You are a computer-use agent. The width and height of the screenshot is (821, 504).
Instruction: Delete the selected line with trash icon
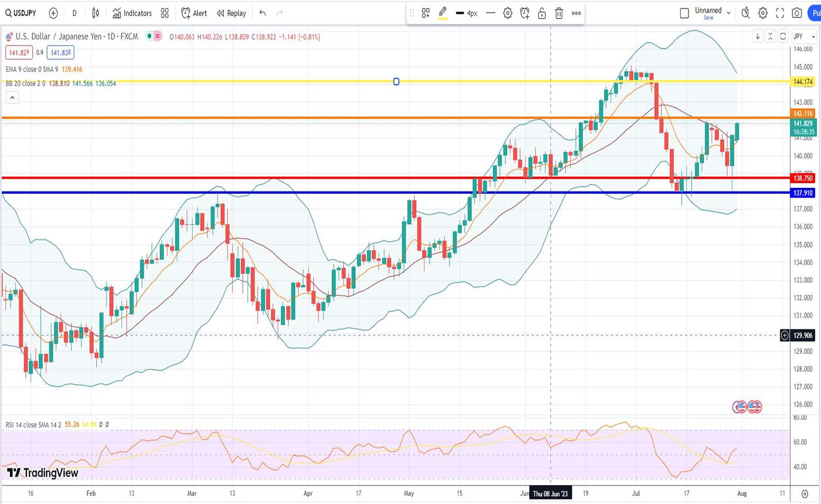click(559, 13)
